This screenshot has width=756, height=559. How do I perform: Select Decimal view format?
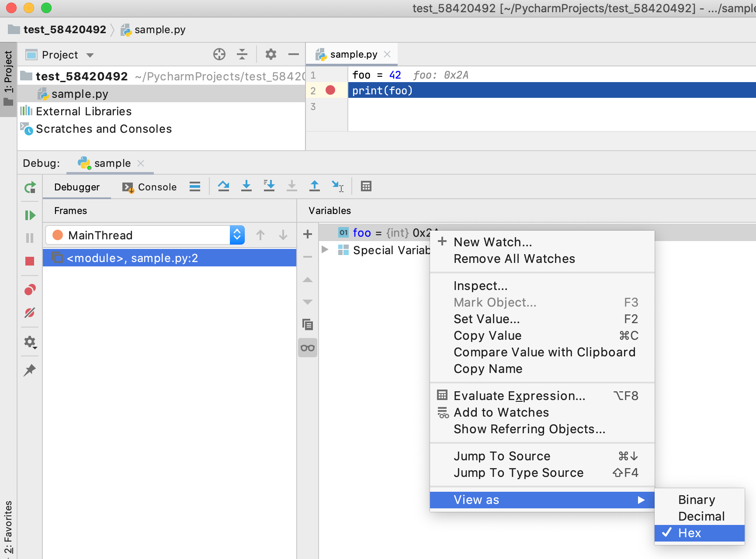[699, 516]
